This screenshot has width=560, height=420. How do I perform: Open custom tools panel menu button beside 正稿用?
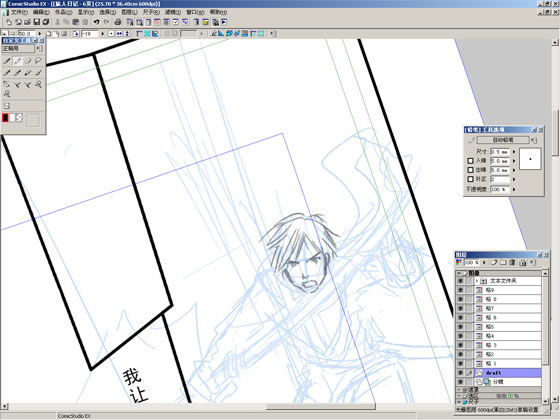pos(39,49)
